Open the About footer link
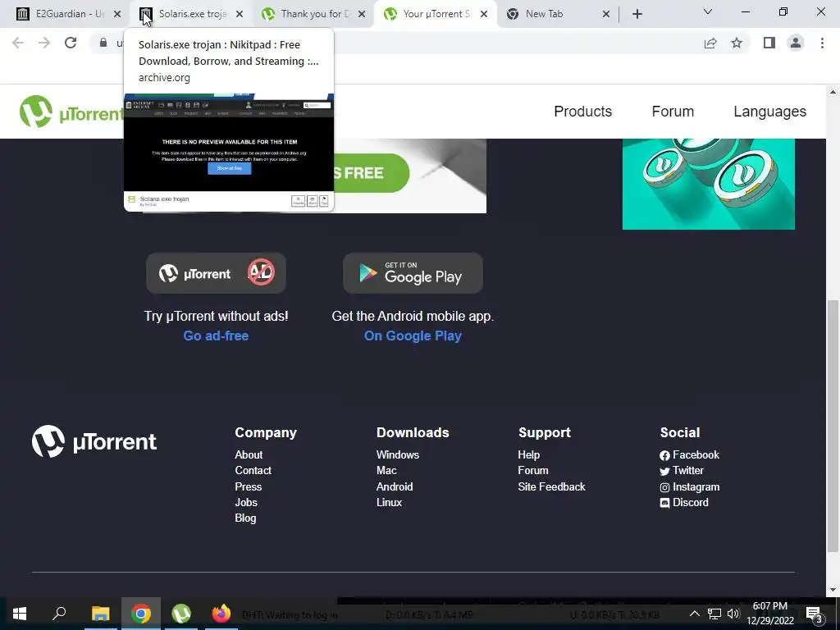The width and height of the screenshot is (840, 630). 249,454
